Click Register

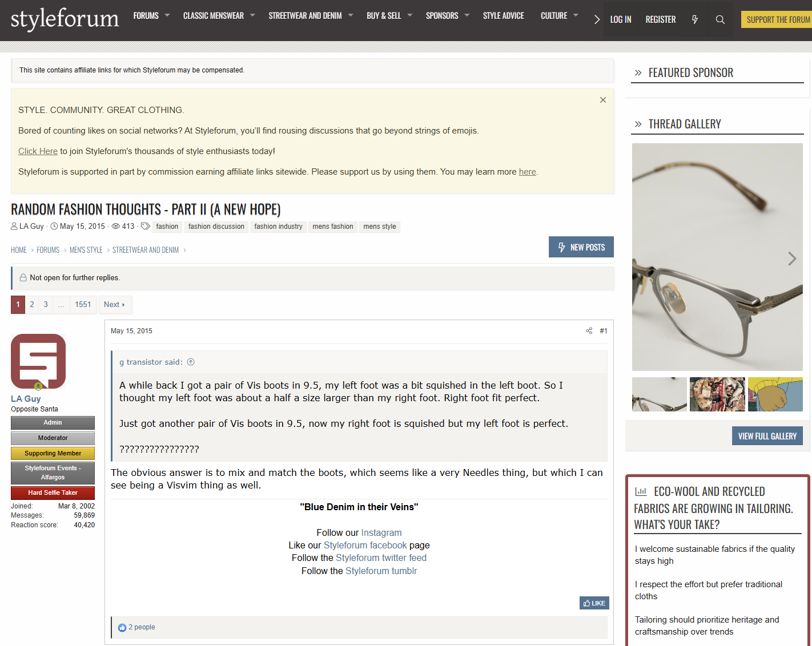coord(661,19)
